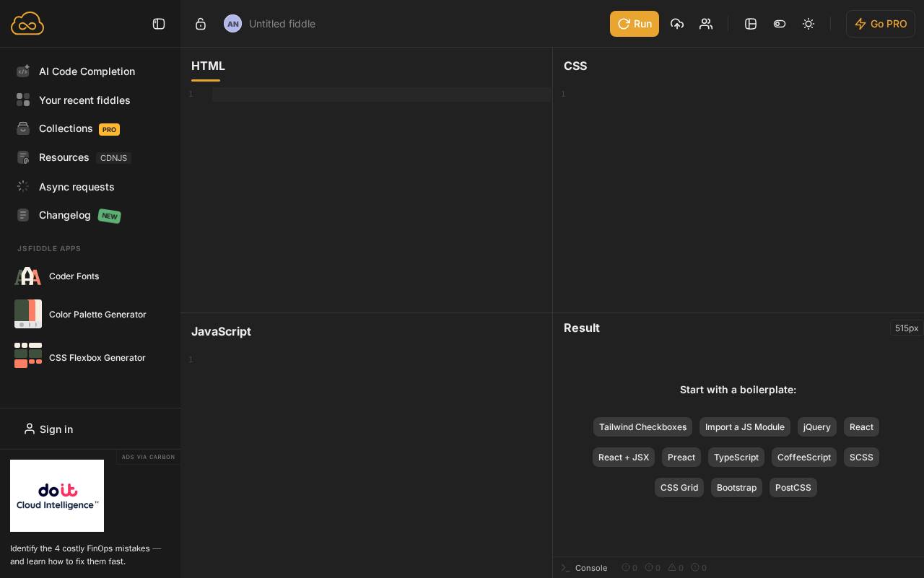924x578 pixels.
Task: Click the JSFiddle cloud logo
Action: pos(27,24)
